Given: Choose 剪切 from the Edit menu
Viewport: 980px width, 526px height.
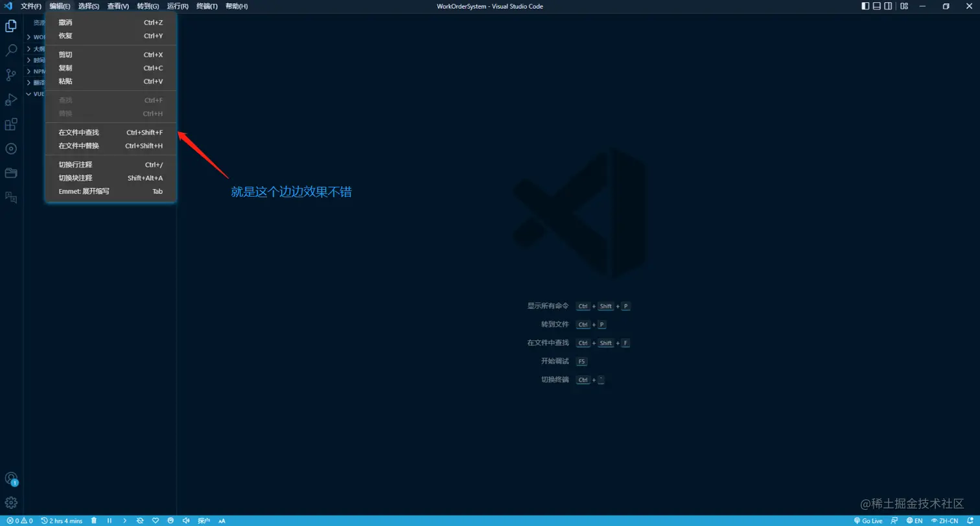Looking at the screenshot, I should pyautogui.click(x=111, y=55).
